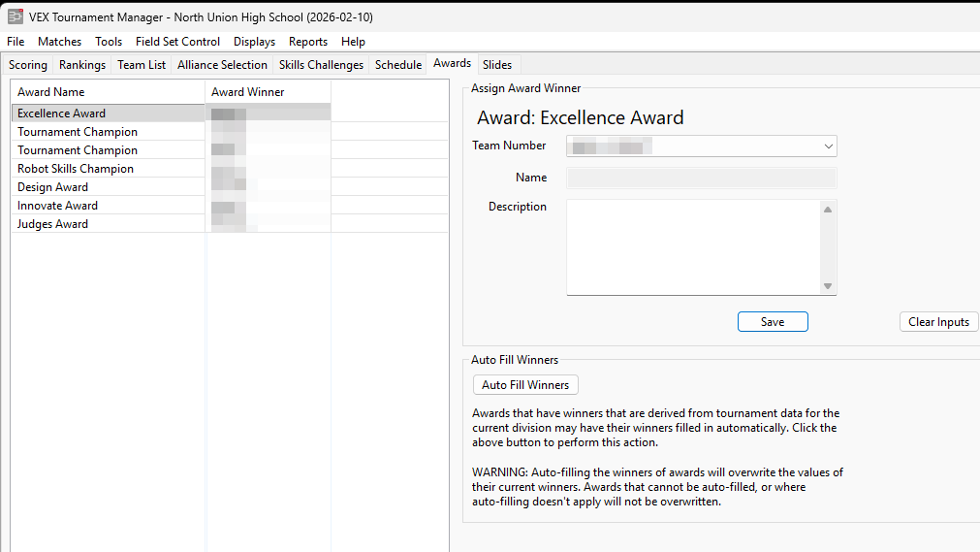
Task: Switch to the Schedule tab
Action: (398, 65)
